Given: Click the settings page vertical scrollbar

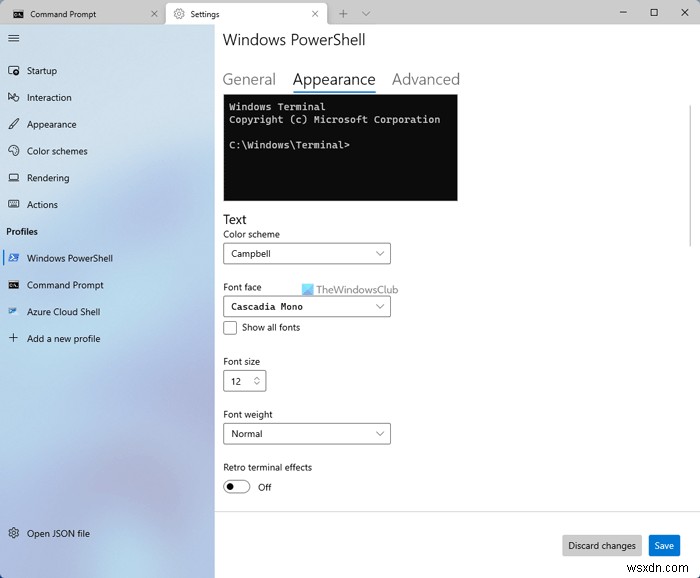Looking at the screenshot, I should click(690, 175).
